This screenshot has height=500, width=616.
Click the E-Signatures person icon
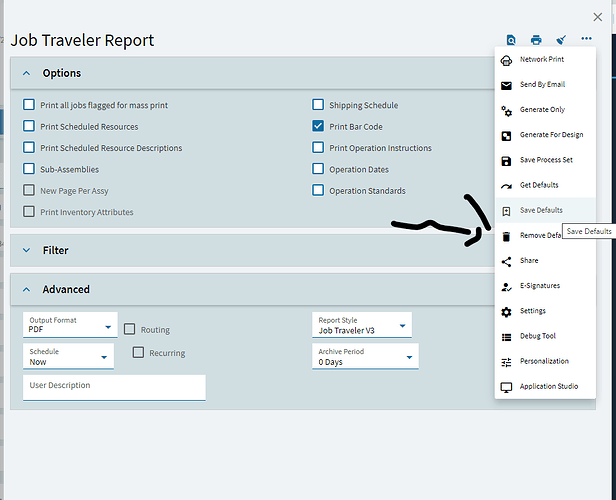(x=506, y=287)
